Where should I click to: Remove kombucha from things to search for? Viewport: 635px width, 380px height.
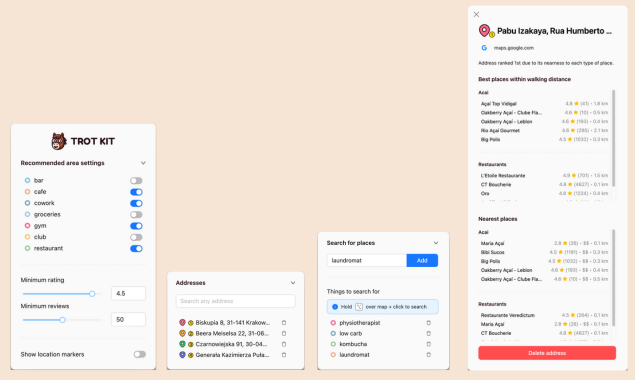pos(428,344)
